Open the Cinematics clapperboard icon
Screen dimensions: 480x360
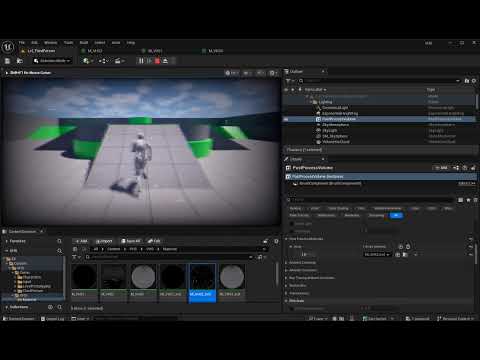click(119, 61)
